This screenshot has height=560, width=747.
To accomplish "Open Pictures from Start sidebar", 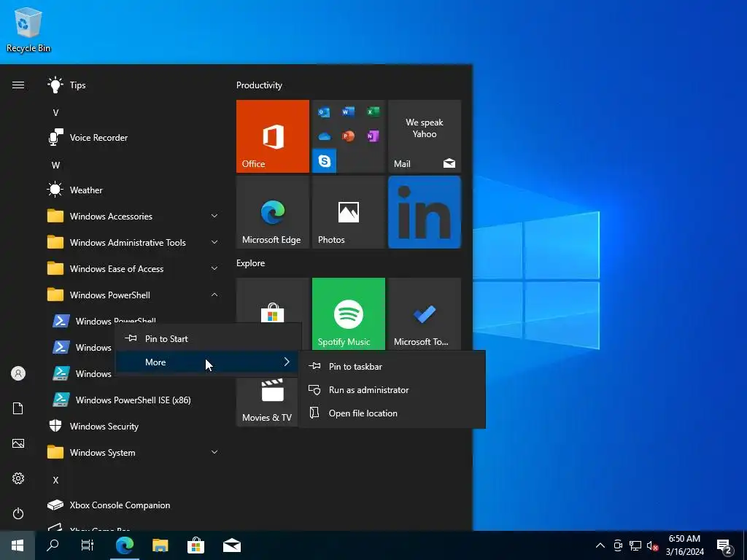I will (x=18, y=443).
